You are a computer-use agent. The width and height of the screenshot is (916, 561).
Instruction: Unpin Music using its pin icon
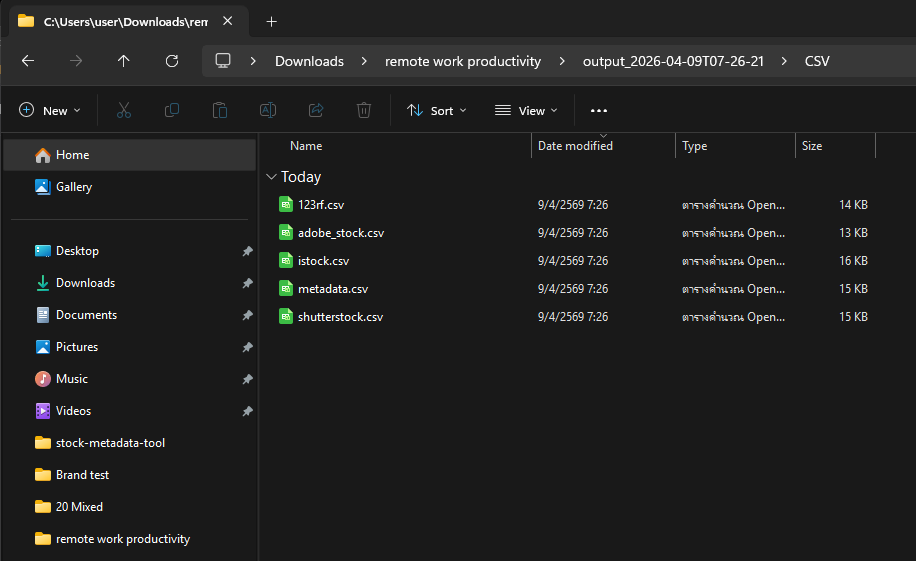248,379
